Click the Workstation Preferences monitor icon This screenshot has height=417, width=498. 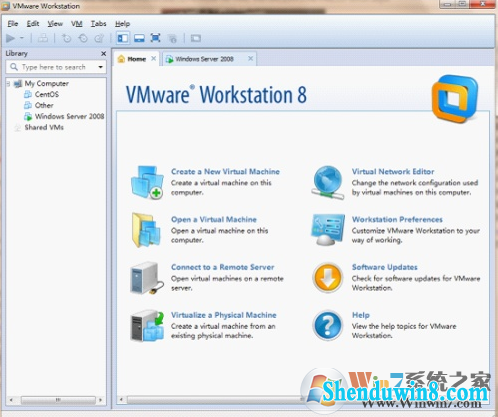[328, 229]
